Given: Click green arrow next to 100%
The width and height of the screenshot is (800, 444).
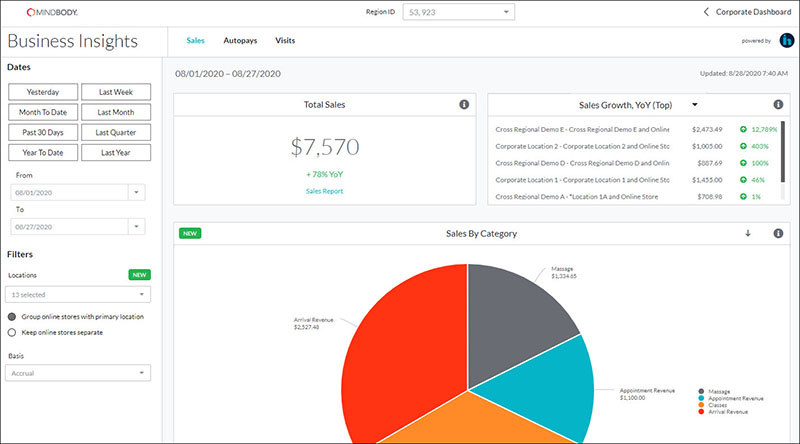Looking at the screenshot, I should [x=743, y=163].
